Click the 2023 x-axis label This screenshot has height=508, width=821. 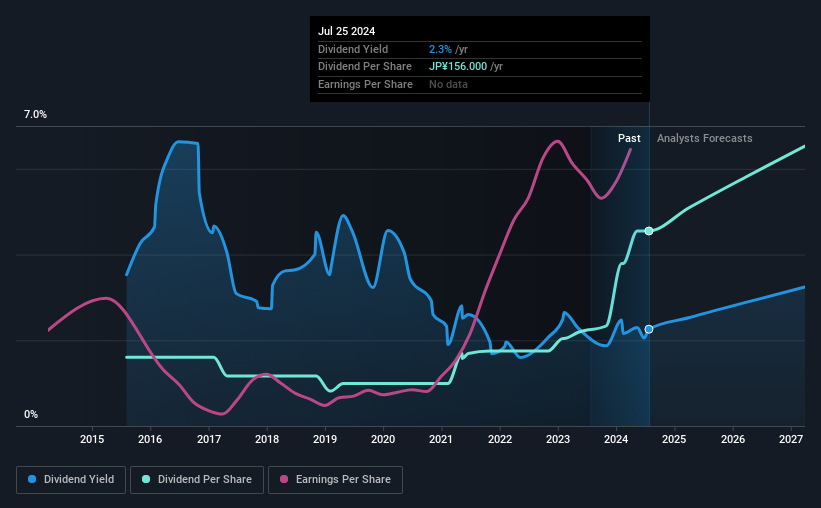[x=558, y=439]
